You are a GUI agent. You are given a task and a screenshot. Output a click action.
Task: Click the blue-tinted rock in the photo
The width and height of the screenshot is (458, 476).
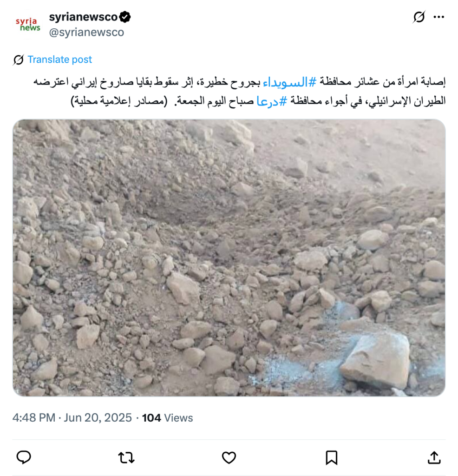[375, 361]
